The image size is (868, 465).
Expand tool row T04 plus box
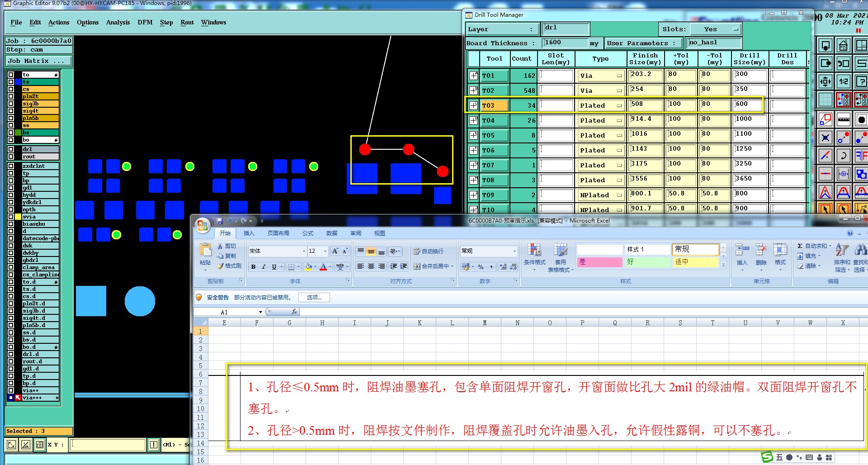click(473, 120)
